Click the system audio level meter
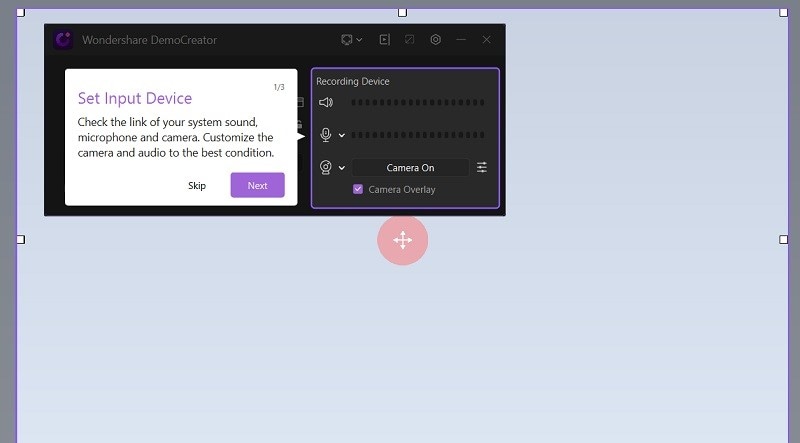 coord(417,102)
